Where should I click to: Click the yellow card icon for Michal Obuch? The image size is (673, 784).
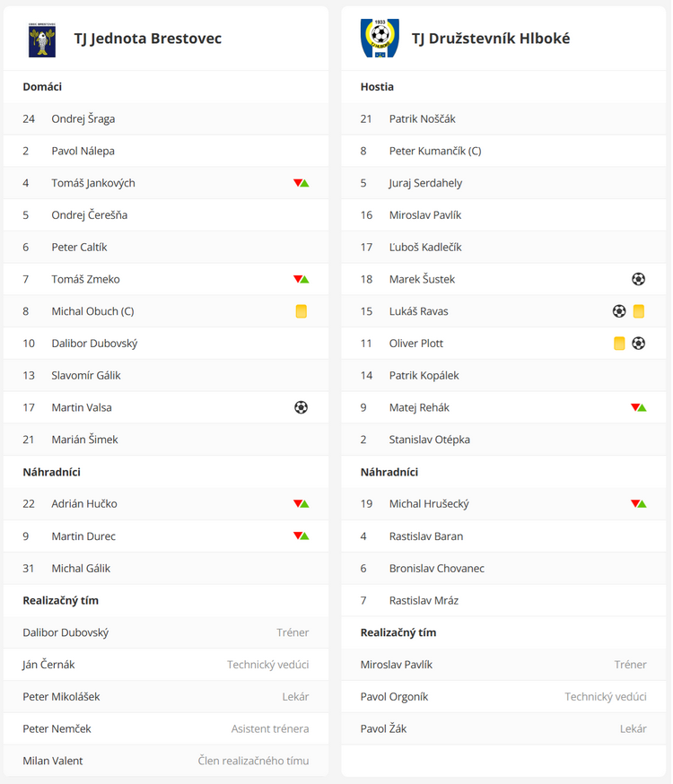coord(301,311)
